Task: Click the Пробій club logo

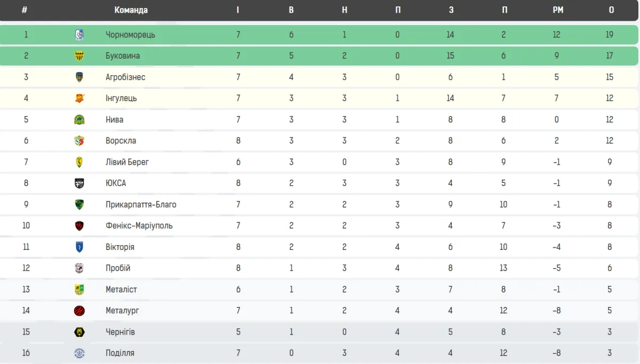Action: (79, 268)
